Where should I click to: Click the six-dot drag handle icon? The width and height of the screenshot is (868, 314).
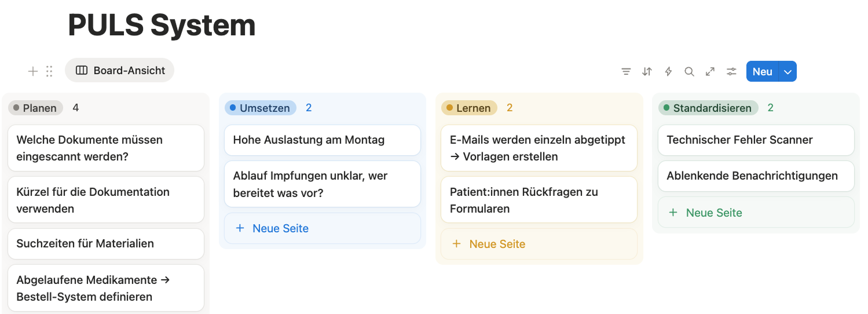pyautogui.click(x=49, y=71)
